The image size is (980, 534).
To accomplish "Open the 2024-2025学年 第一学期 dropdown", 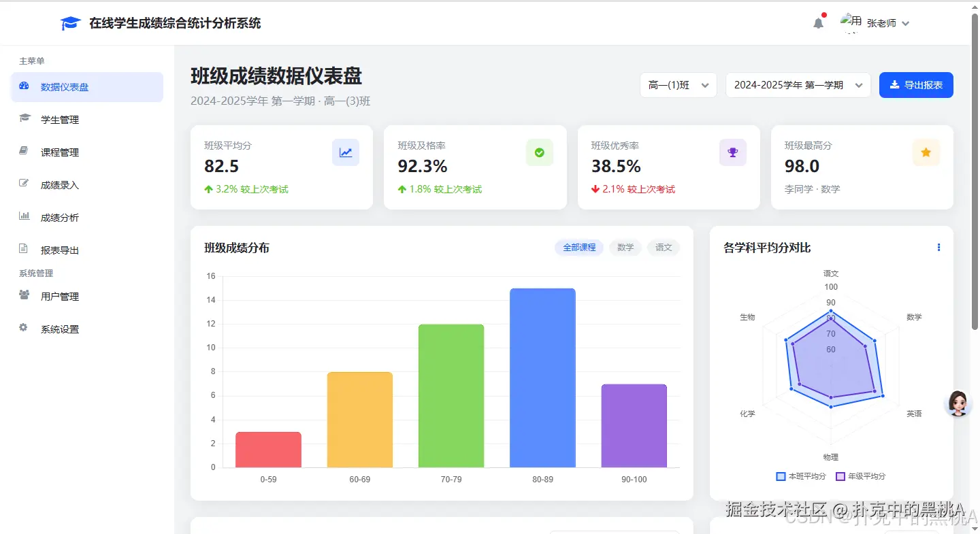I will coord(798,85).
